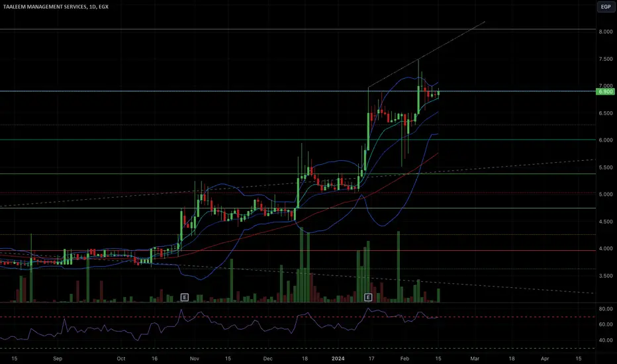The width and height of the screenshot is (617, 364).
Task: Click the 17 date label on time axis
Action: tap(371, 359)
